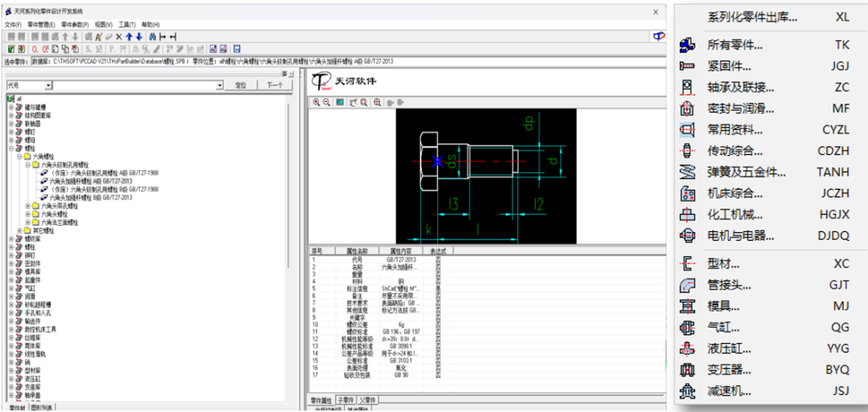Click the black X delete toolbar icon
This screenshot has width=868, height=412.
[x=118, y=36]
